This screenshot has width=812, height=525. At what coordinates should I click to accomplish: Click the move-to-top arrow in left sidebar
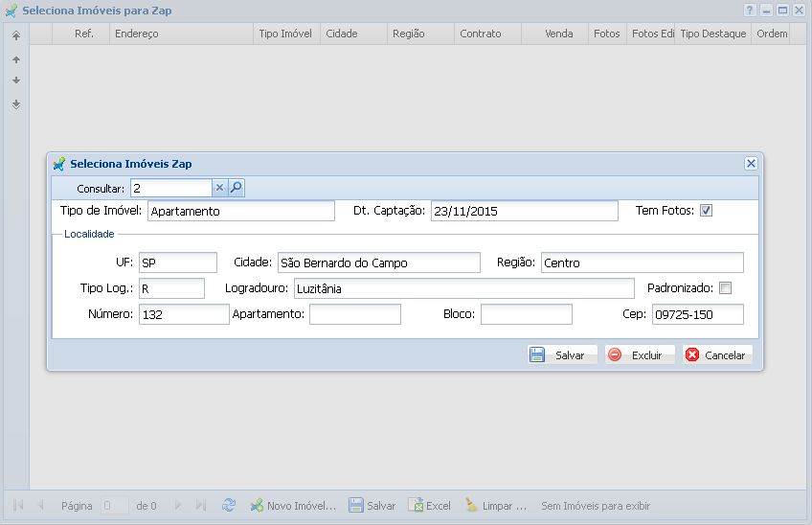click(16, 35)
